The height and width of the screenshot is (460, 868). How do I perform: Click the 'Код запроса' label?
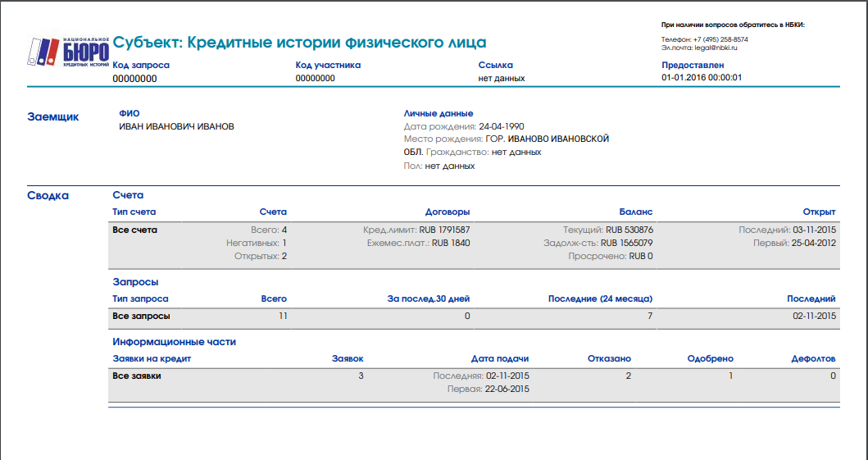pos(141,65)
